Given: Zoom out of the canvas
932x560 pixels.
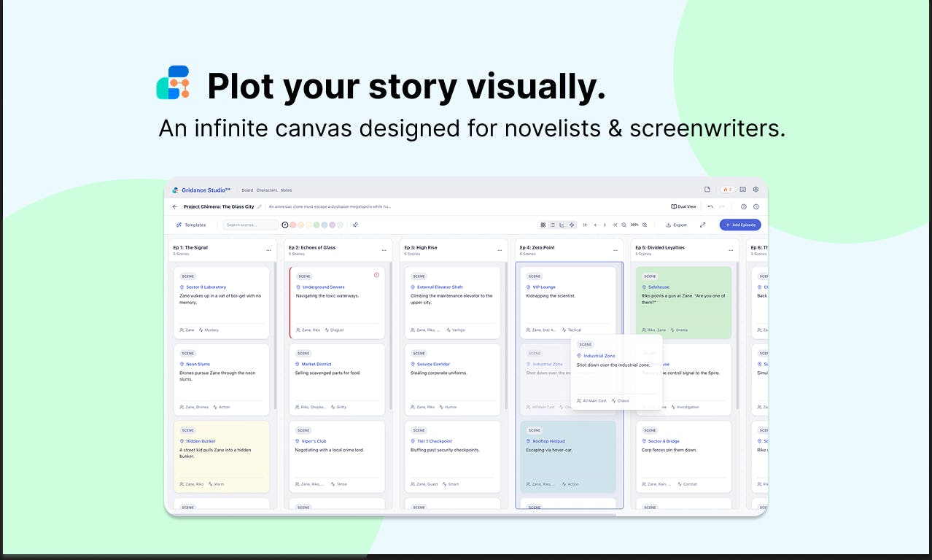Looking at the screenshot, I should click(x=624, y=225).
